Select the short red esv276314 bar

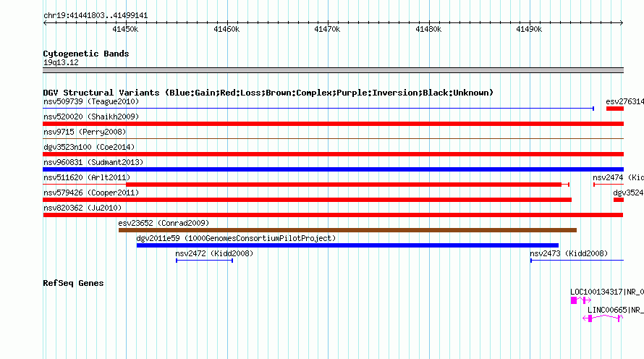pyautogui.click(x=615, y=109)
